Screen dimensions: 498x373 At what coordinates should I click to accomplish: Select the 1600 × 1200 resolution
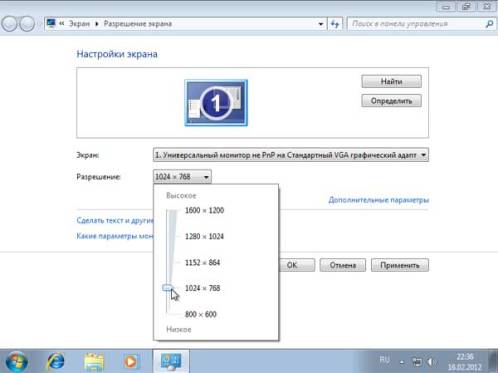coord(204,210)
